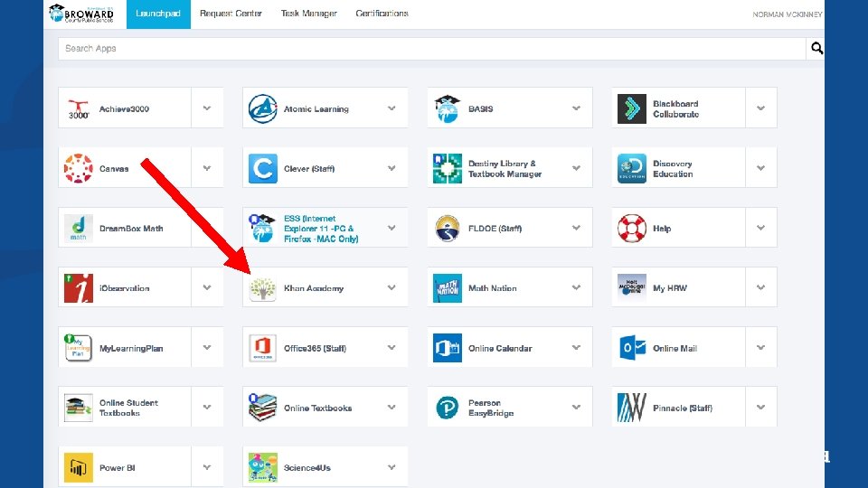
Task: Click the ESS app icon
Action: coord(262,229)
